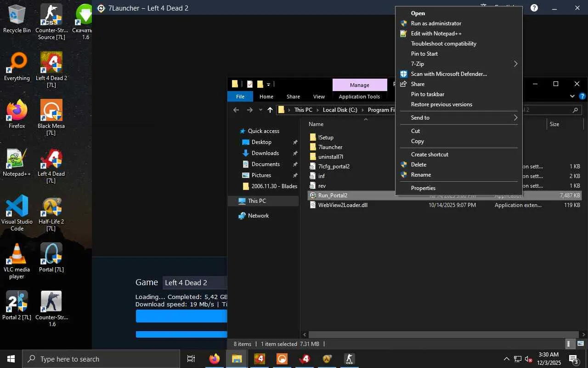Sort files by the Size column header

tap(554, 124)
